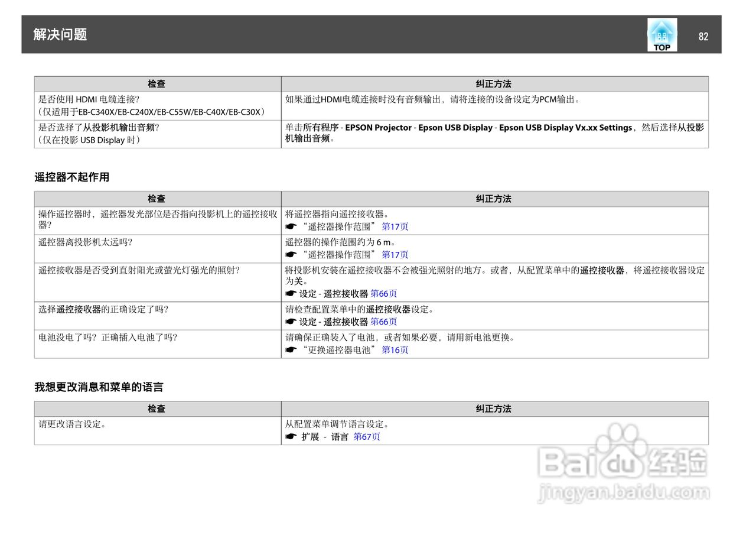The width and height of the screenshot is (756, 535).
Task: Open the 第66页 link beside 遥控接收器 setting
Action: coord(383,293)
